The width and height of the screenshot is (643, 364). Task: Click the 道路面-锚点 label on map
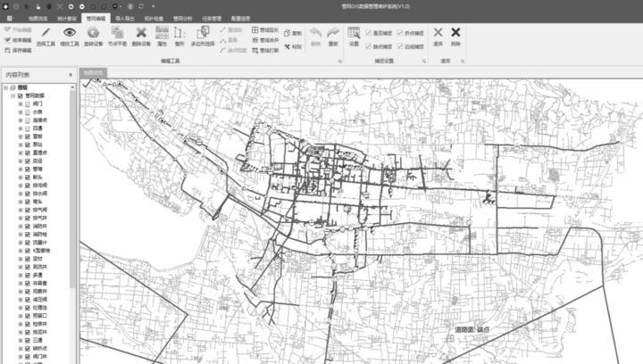coord(472,329)
